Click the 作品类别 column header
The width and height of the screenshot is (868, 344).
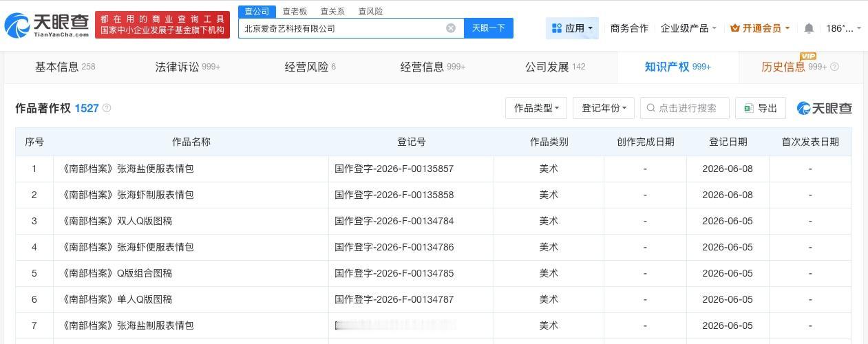point(549,142)
